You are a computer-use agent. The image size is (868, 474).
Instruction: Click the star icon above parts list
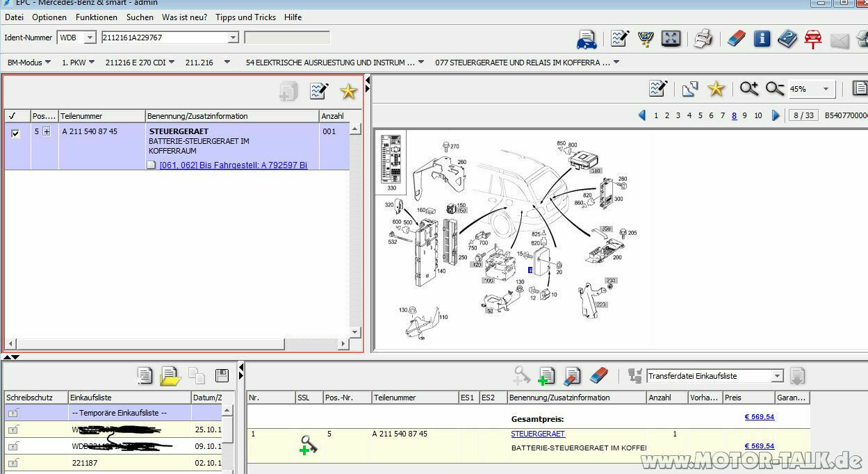coord(348,91)
